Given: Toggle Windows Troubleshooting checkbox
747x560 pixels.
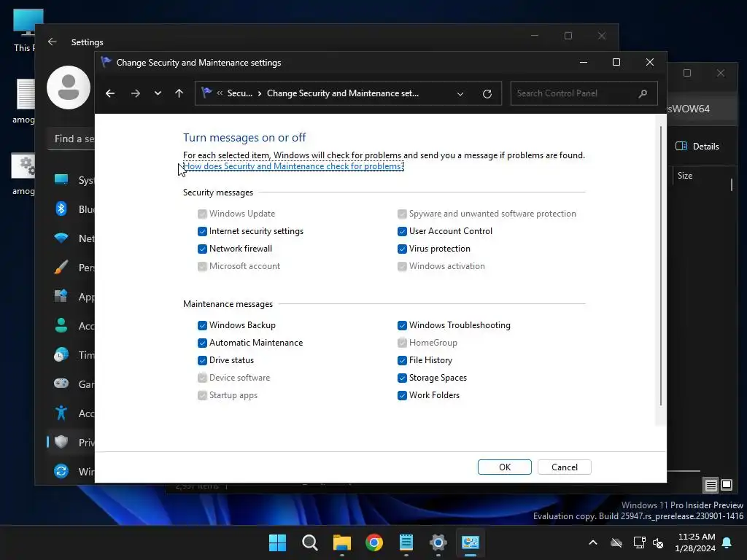Looking at the screenshot, I should click(402, 325).
